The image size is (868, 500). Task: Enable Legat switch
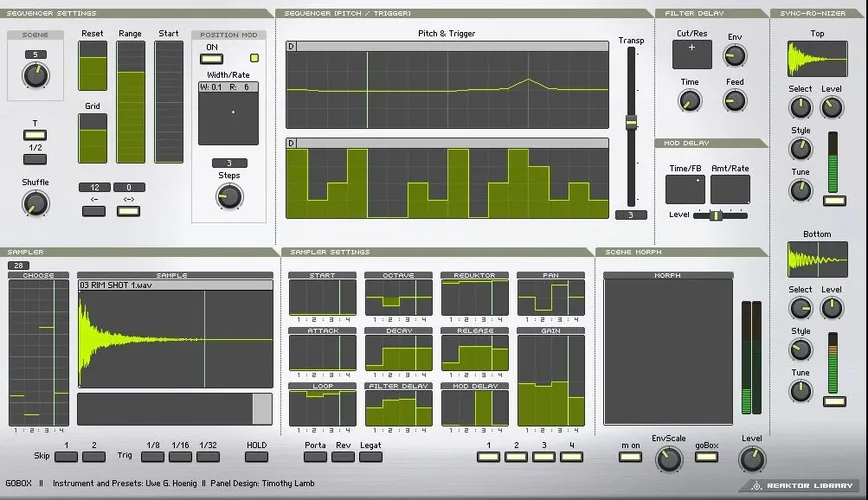(370, 457)
